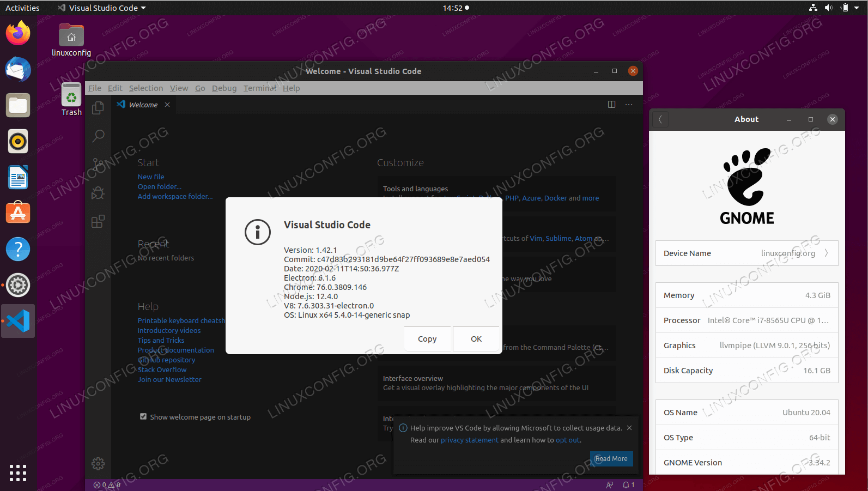Open editor More Actions ellipsis menu
The width and height of the screenshot is (868, 491).
tap(629, 105)
